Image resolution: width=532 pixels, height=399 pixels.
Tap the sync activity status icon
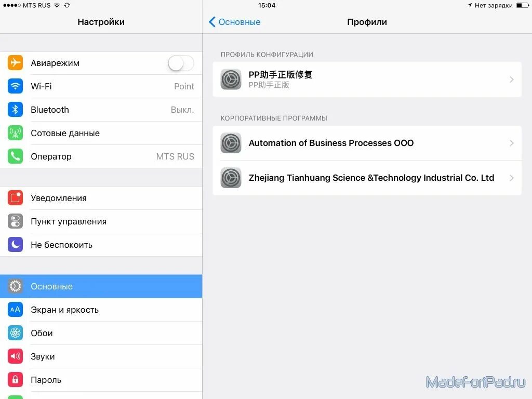(67, 5)
